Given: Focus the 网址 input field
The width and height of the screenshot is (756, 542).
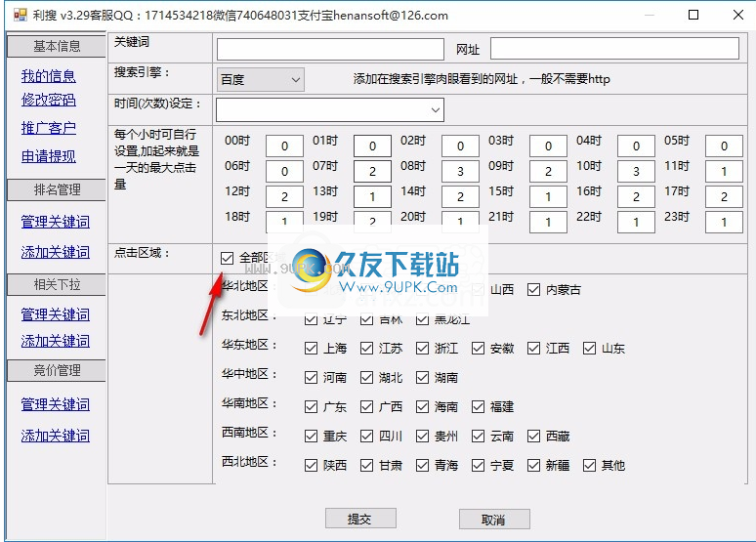Looking at the screenshot, I should 614,49.
